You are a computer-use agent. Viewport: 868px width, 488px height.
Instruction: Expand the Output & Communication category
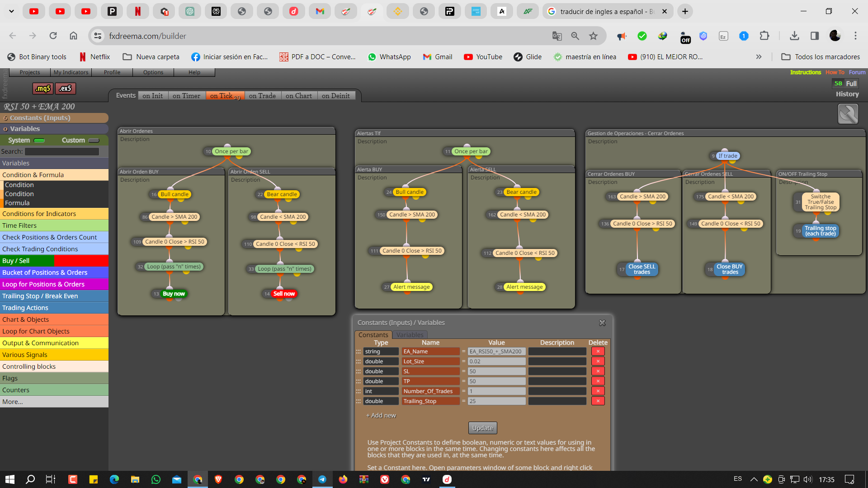click(54, 343)
